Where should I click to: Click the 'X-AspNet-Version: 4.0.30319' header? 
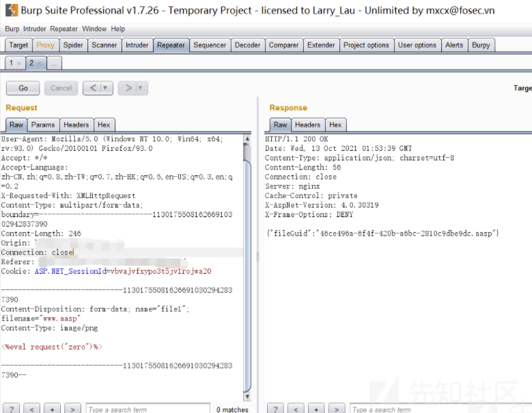point(322,205)
